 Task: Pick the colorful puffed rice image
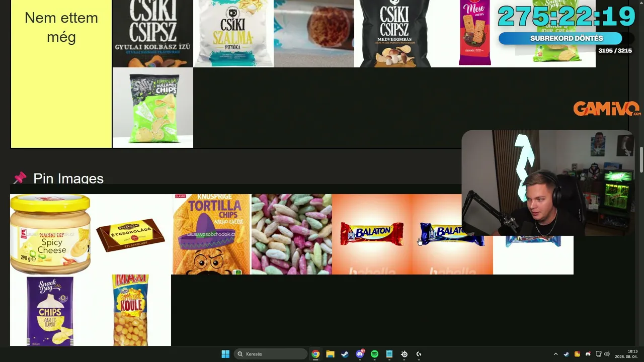coord(292,234)
